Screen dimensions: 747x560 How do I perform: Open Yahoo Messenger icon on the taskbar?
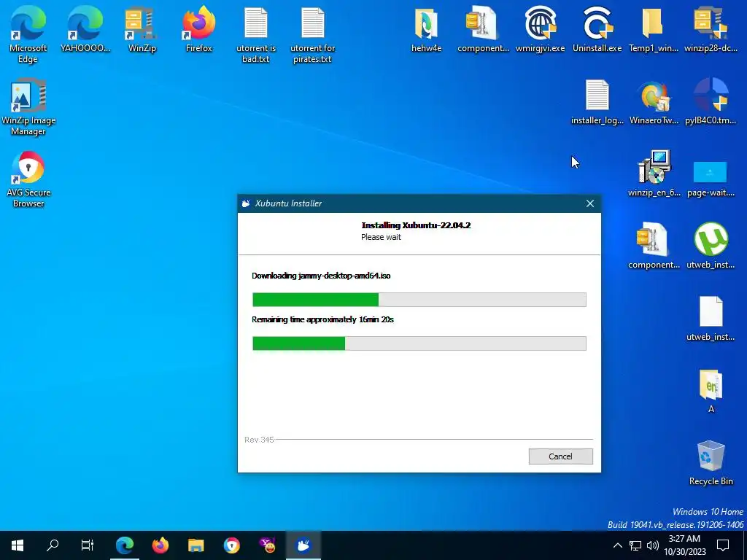[267, 545]
